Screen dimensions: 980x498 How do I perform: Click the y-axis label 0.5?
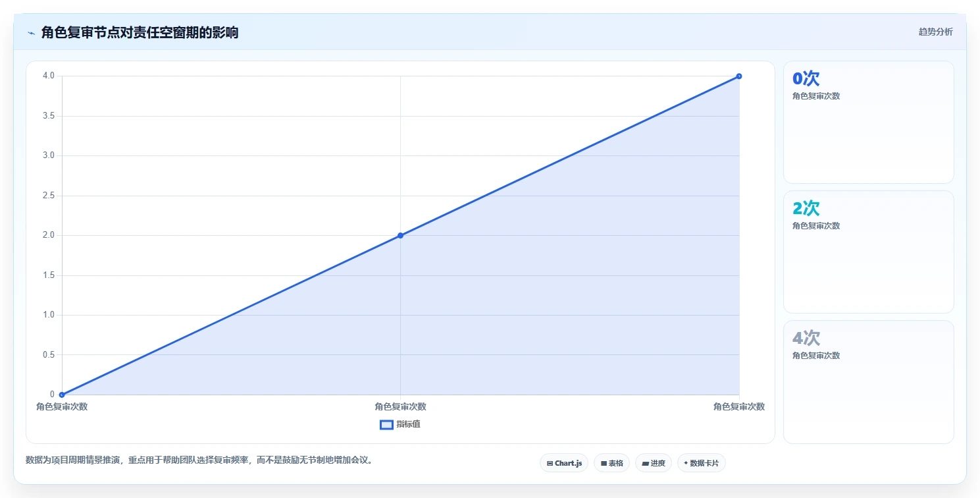tap(48, 355)
